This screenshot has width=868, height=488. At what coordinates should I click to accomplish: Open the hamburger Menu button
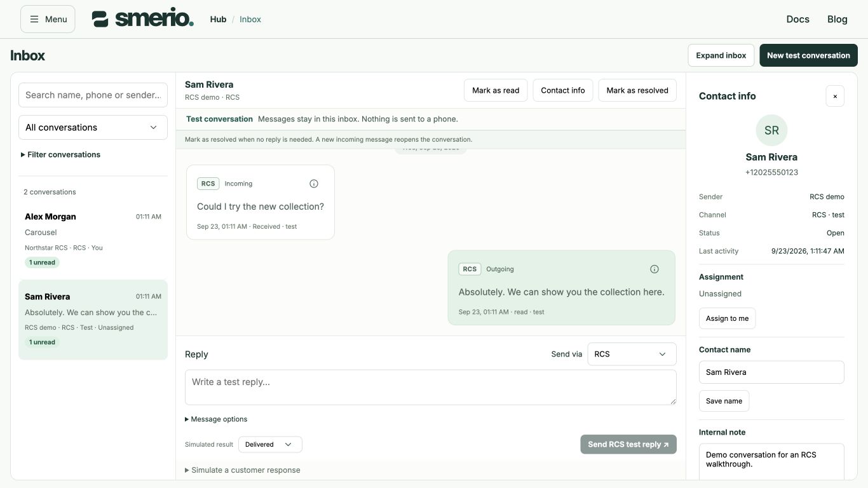48,19
